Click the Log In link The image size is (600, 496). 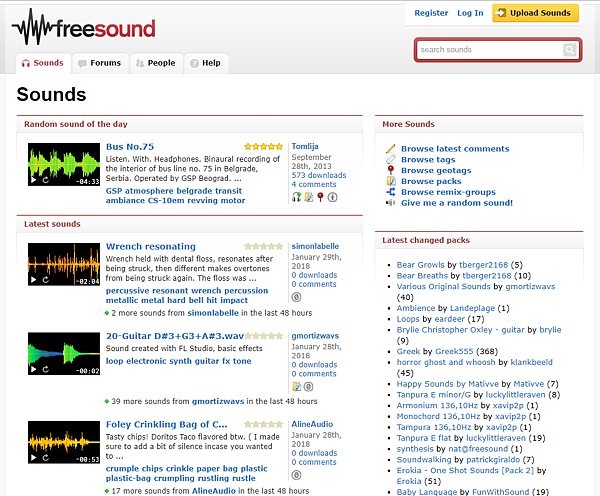coord(470,13)
